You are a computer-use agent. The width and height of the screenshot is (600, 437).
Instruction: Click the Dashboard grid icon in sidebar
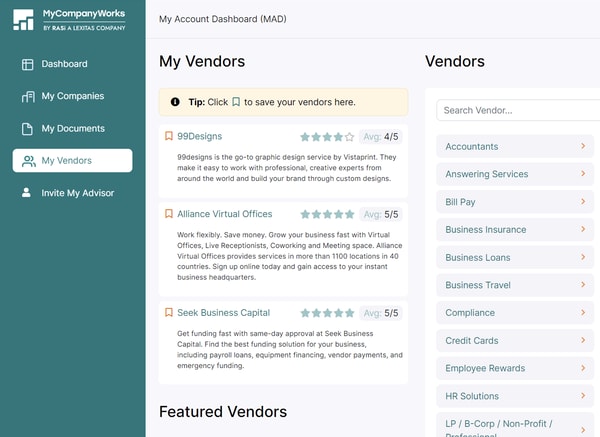point(28,64)
